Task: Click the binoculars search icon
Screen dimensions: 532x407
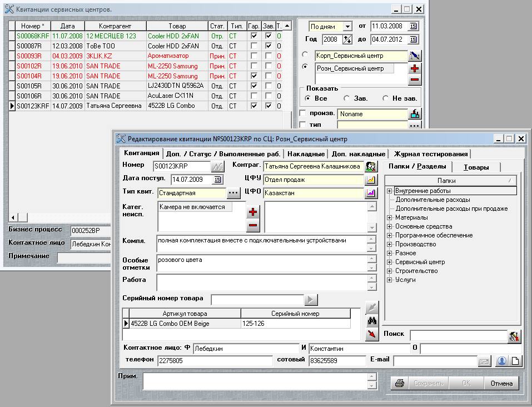Action: click(x=372, y=321)
